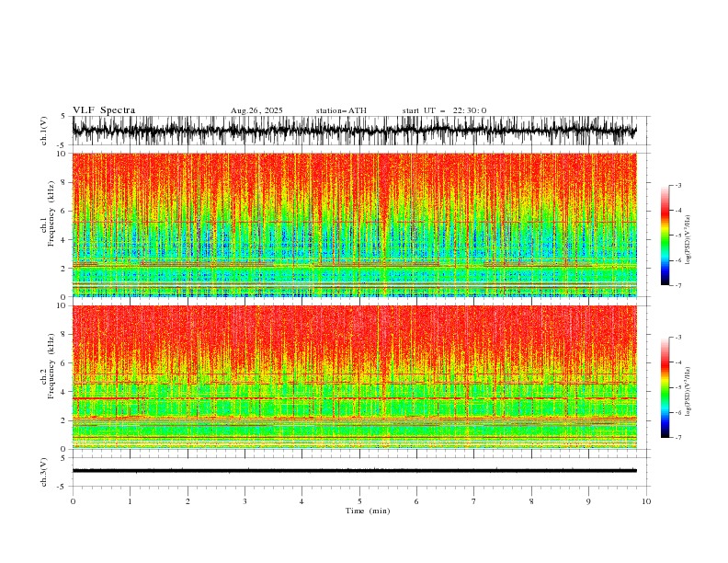Click the ch.2 spectrogram colorbar
728x563 pixels.
pyautogui.click(x=665, y=387)
